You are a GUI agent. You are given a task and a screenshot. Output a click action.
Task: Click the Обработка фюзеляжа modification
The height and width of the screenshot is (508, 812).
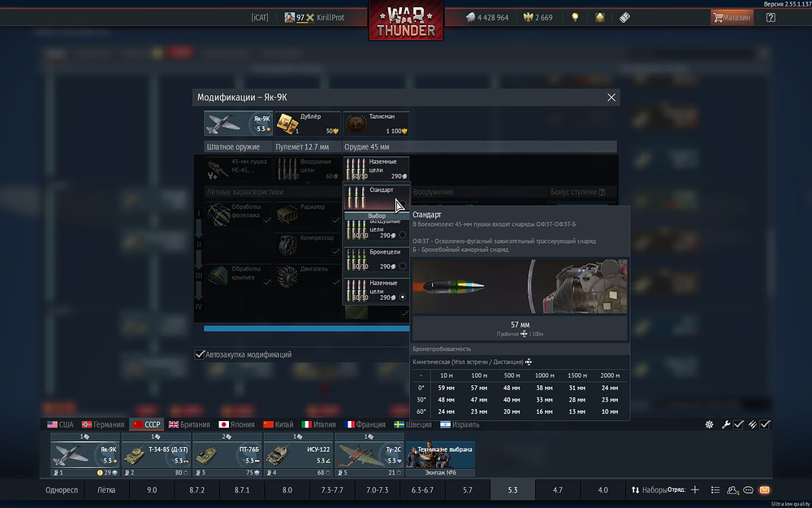(x=239, y=214)
